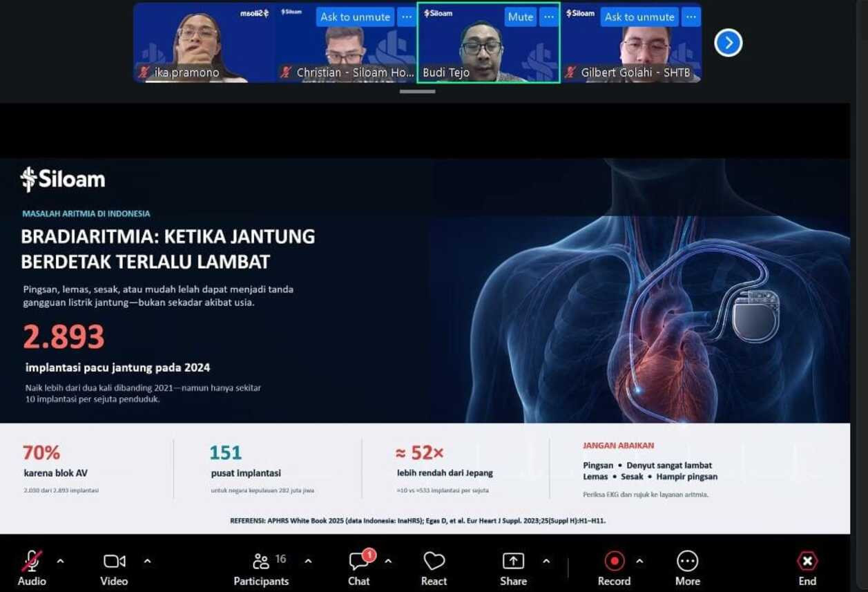Screen dimensions: 868x592
Task: Click the "≈ 52×" statistic
Action: 419,452
